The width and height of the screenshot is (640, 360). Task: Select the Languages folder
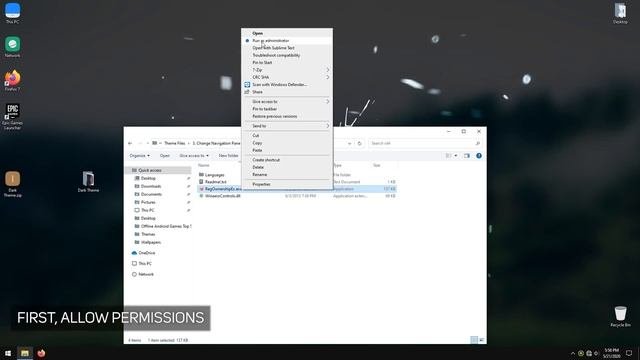214,175
